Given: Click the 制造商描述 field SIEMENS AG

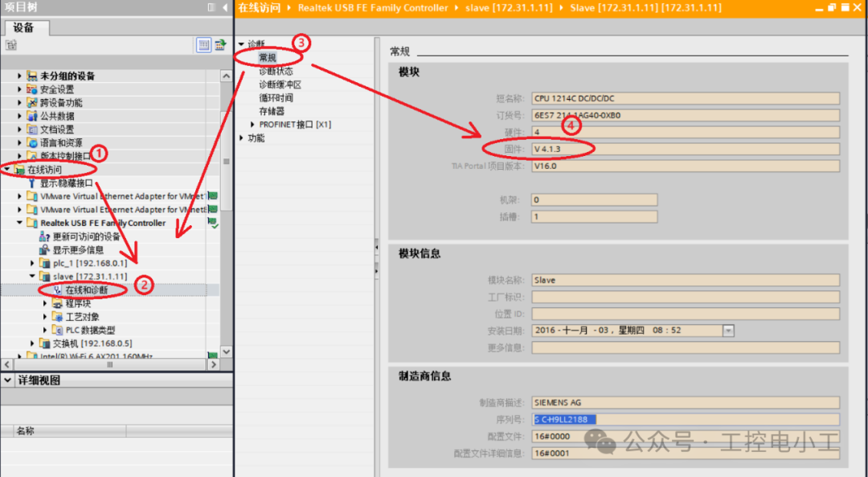Looking at the screenshot, I should [x=686, y=403].
